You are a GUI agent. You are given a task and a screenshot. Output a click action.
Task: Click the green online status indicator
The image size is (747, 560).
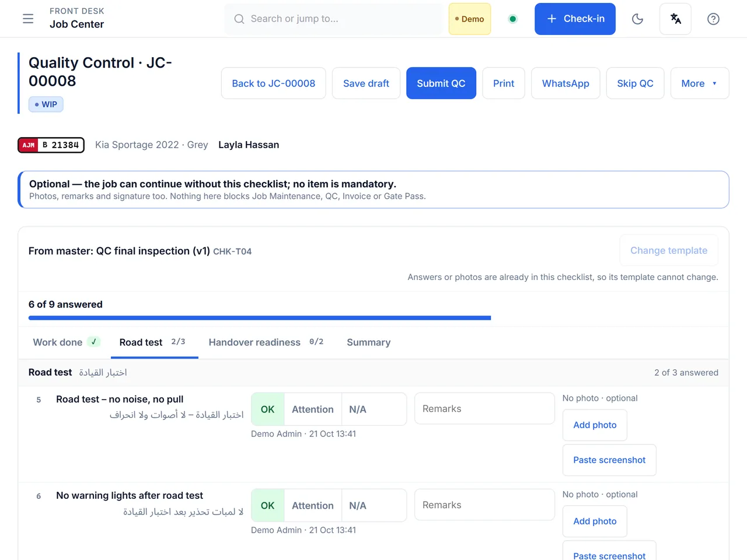point(512,19)
